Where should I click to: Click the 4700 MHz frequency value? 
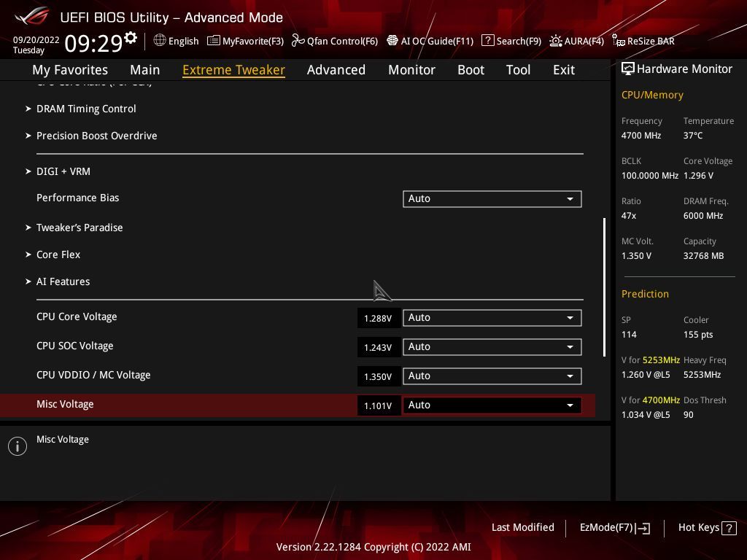[x=641, y=135]
